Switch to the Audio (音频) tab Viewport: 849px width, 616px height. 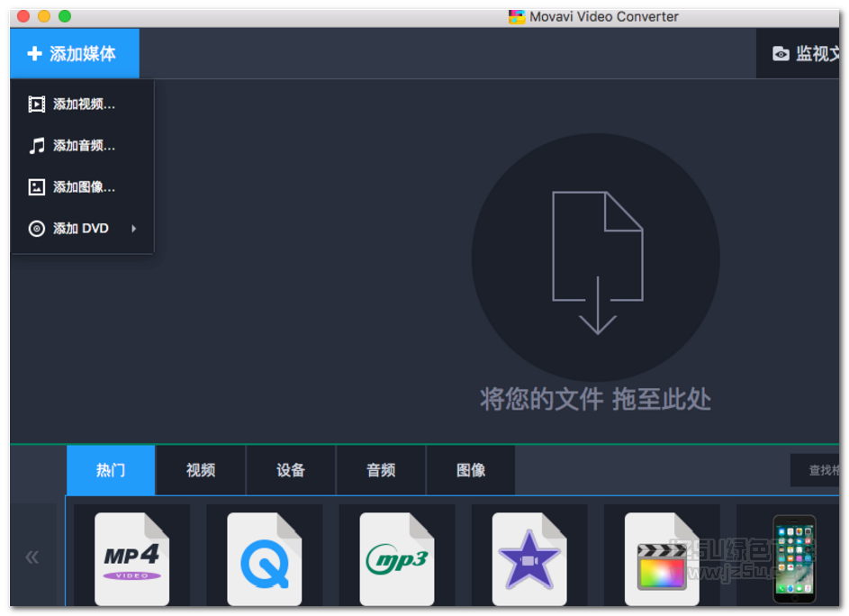(x=381, y=470)
